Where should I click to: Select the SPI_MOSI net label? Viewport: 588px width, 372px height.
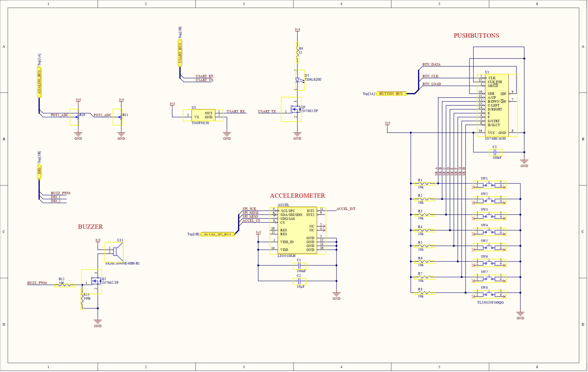tap(250, 213)
